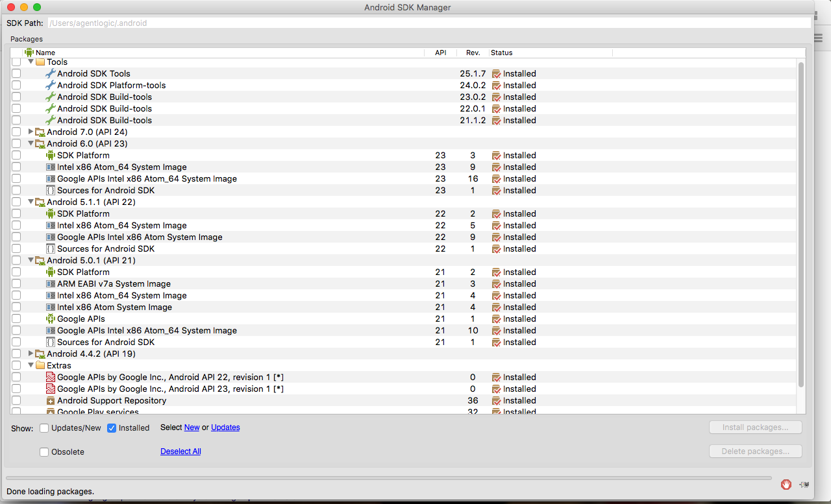Sort by the Rev. column header
This screenshot has width=831, height=504.
(x=473, y=53)
